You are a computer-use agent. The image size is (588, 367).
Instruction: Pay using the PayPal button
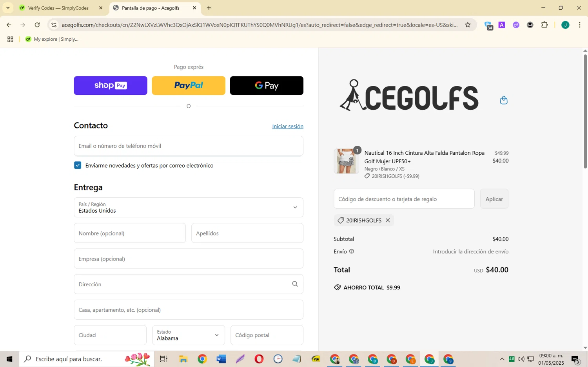pos(189,85)
